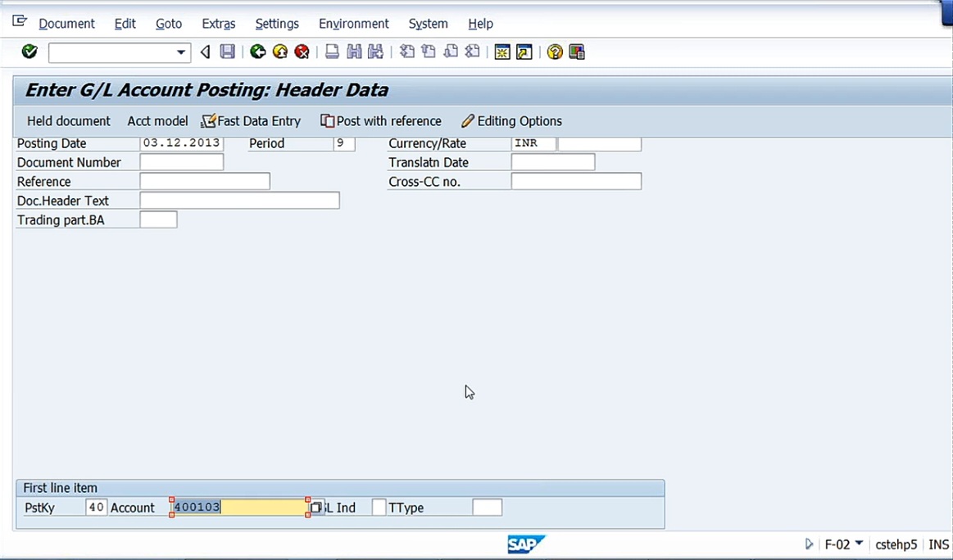Click the Next Page icon
This screenshot has height=560, width=953.
click(451, 52)
